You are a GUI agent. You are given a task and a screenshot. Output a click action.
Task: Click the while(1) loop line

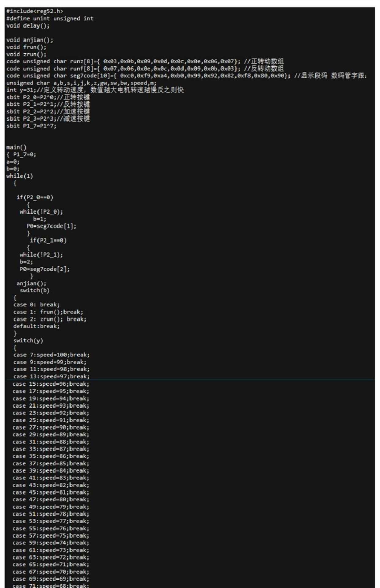pos(20,176)
